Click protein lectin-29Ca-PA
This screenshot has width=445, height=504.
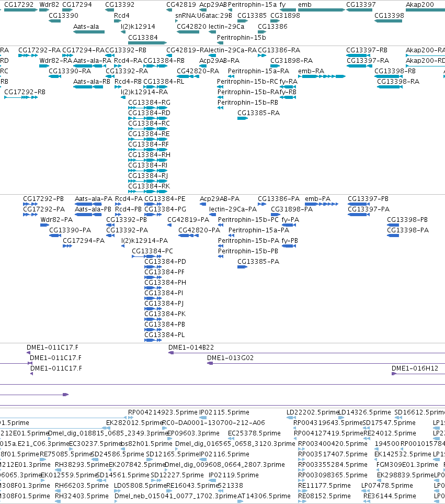(x=212, y=215)
